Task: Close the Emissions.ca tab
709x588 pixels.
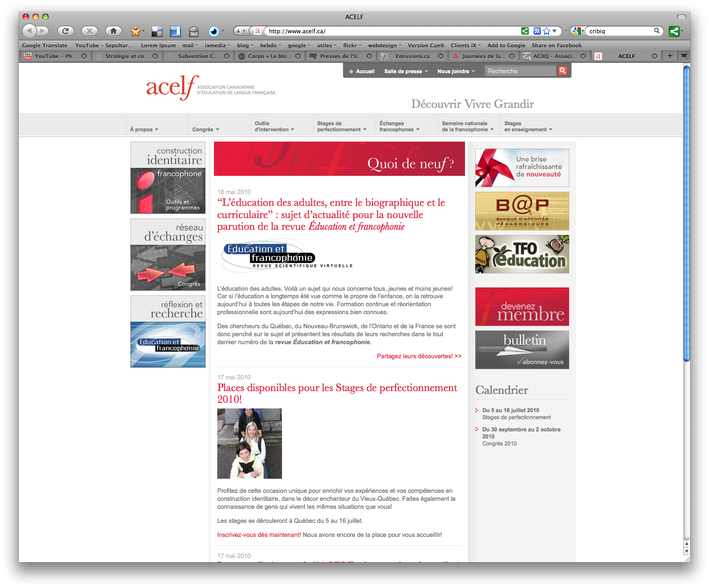Action: click(x=441, y=56)
